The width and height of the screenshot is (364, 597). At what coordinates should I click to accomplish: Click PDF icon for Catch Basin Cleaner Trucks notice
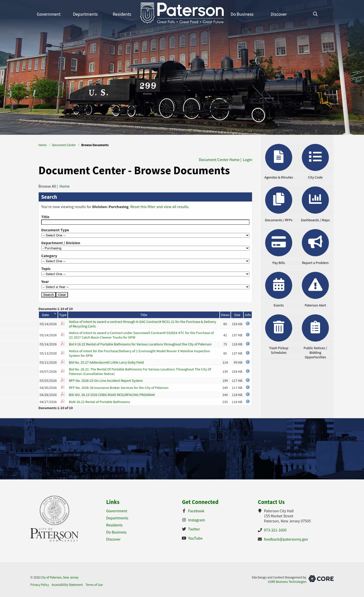[x=63, y=335]
